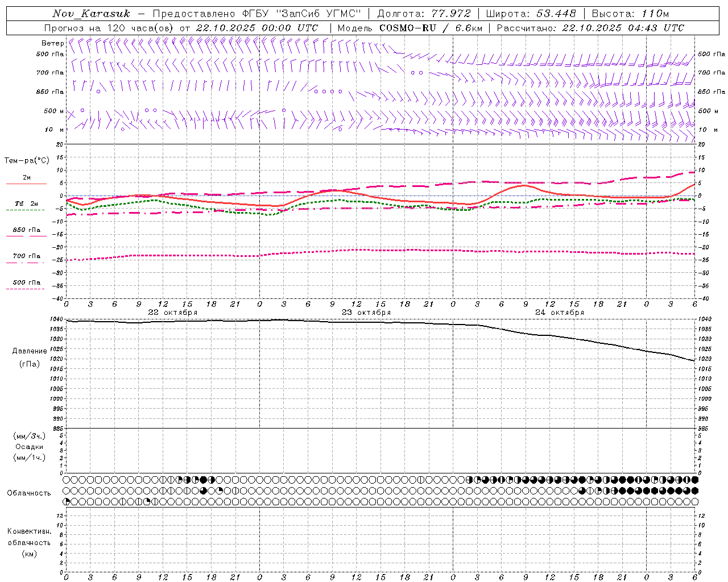The height and width of the screenshot is (582, 728).
Task: Click the 10 м wind level label on the left axis
Action: [54, 130]
